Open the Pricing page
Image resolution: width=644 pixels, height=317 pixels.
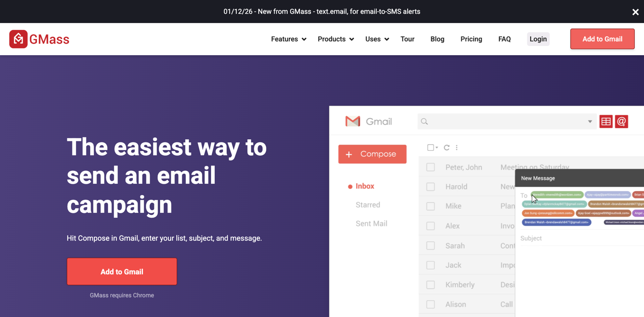[471, 39]
